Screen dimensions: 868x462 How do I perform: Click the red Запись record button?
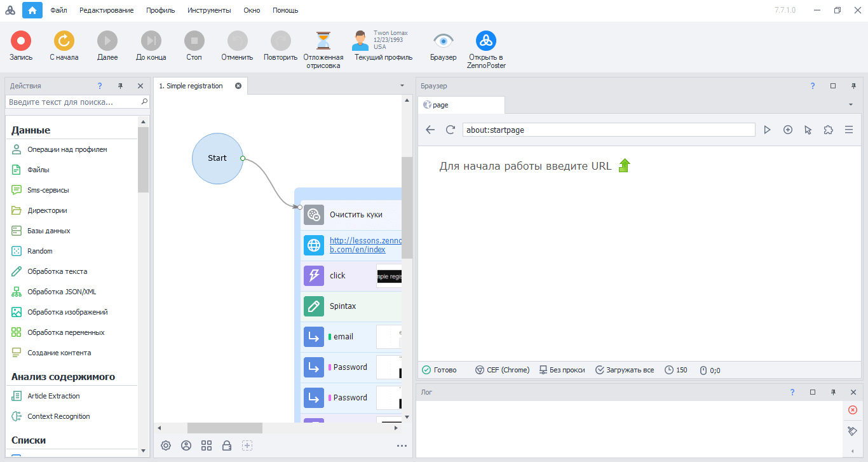20,41
